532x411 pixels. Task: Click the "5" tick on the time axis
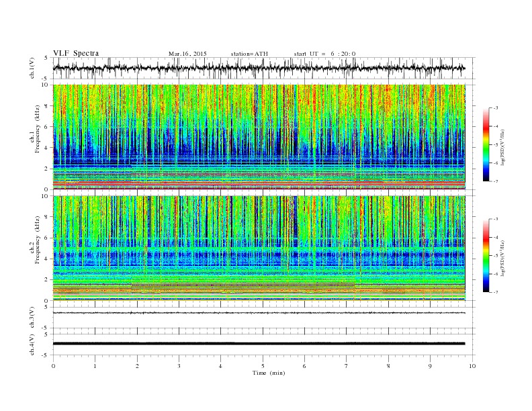263,366
